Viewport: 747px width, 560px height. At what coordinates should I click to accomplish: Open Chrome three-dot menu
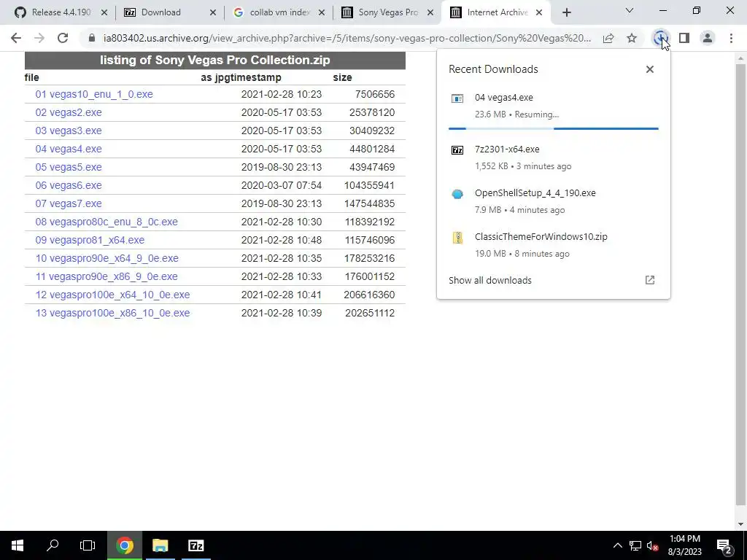click(731, 38)
